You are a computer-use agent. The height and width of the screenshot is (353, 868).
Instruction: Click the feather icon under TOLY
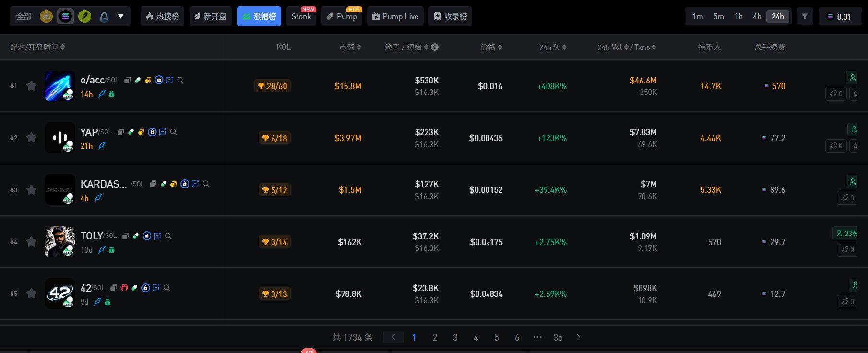[x=102, y=250]
